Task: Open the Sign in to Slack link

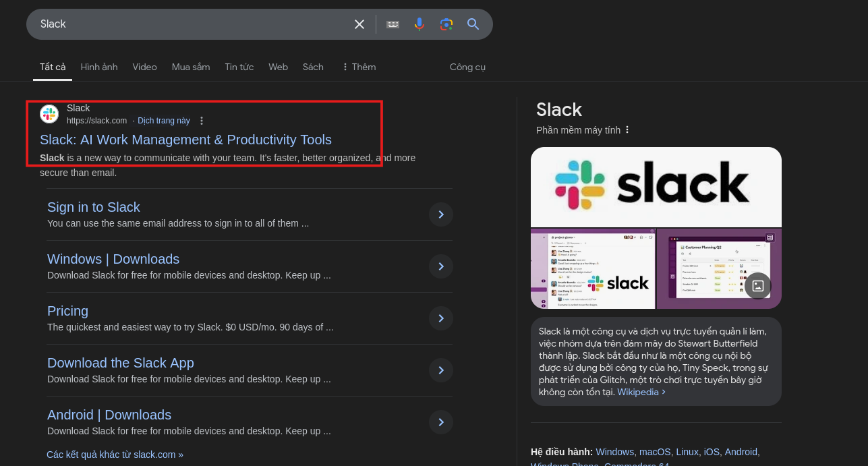Action: (x=94, y=207)
